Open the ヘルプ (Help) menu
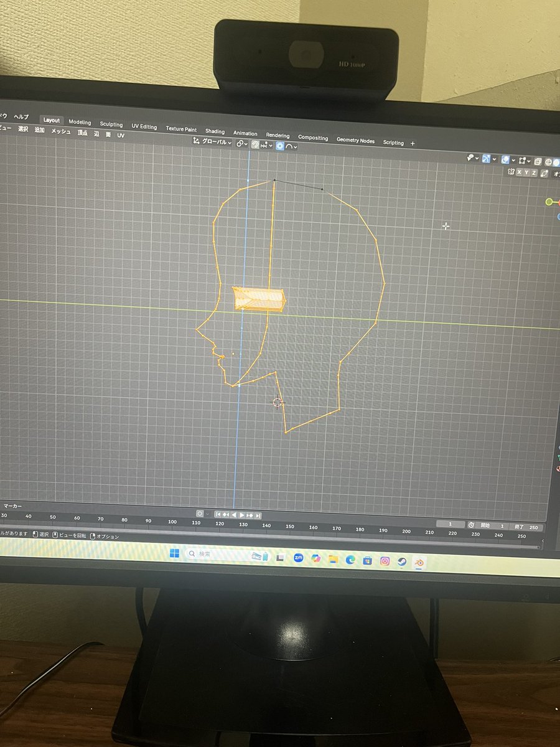 [21, 116]
